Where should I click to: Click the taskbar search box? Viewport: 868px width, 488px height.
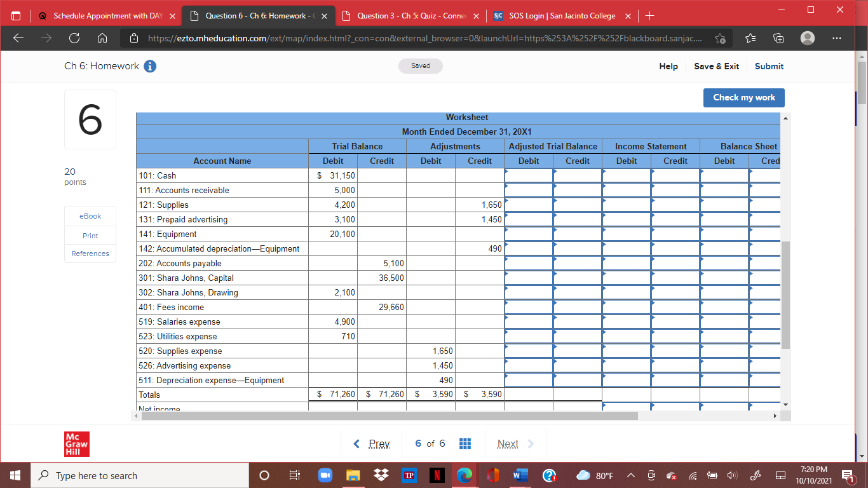pos(140,475)
